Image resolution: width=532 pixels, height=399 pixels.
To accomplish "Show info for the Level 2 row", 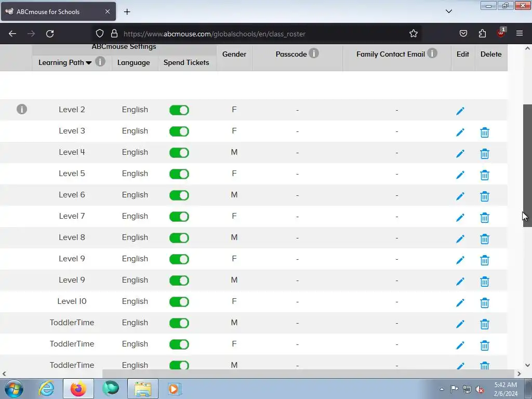I will pyautogui.click(x=22, y=109).
